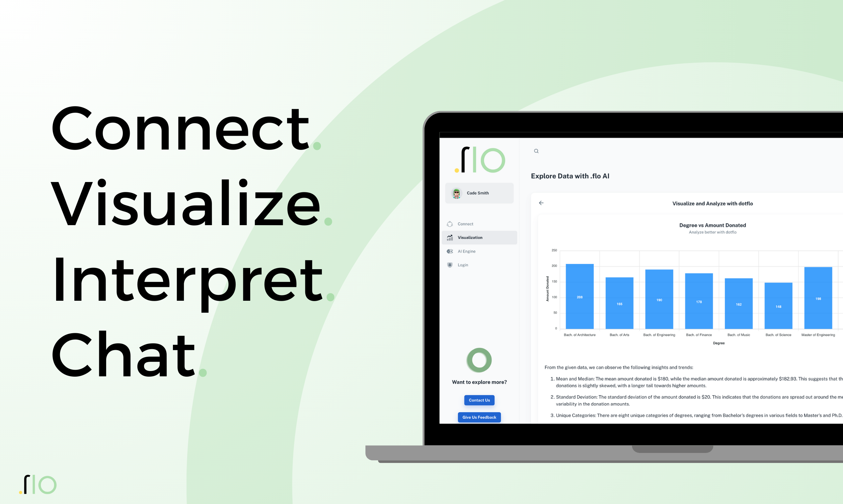Click the circular progress indicator widget
The width and height of the screenshot is (843, 504).
(479, 361)
